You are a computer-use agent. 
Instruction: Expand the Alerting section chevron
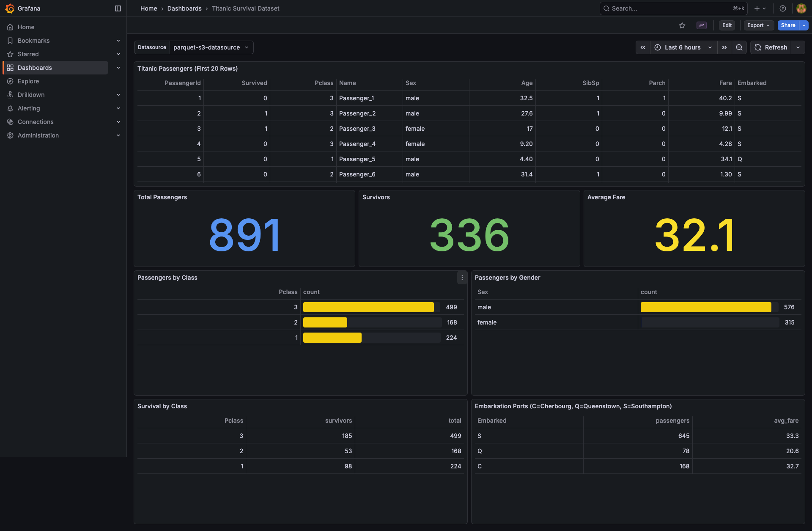tap(118, 108)
